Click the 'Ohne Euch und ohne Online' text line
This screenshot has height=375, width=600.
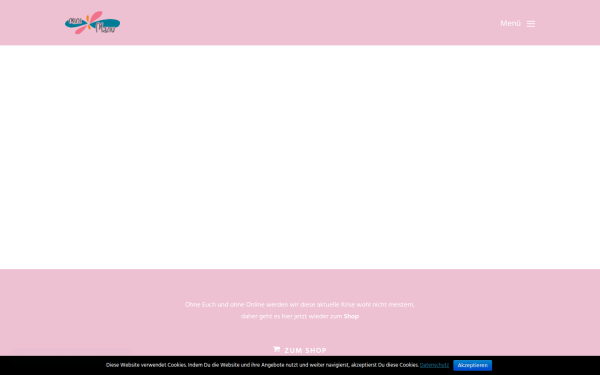[300, 305]
